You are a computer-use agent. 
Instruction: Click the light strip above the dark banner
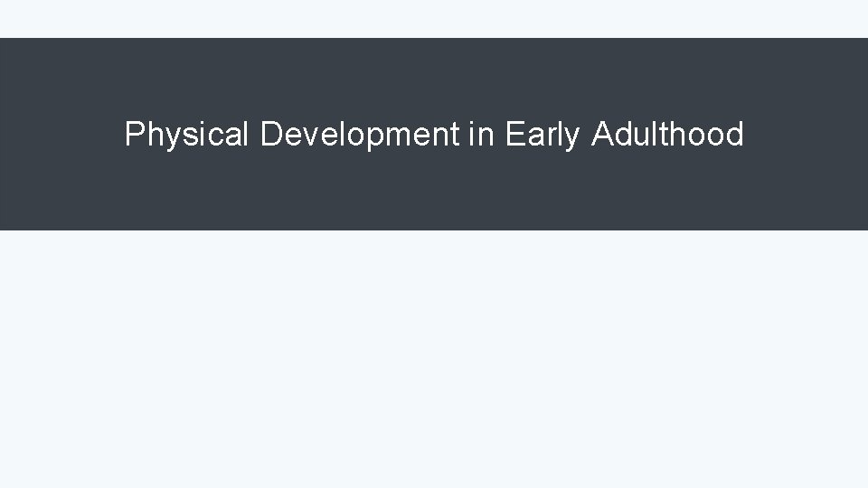pyautogui.click(x=434, y=18)
